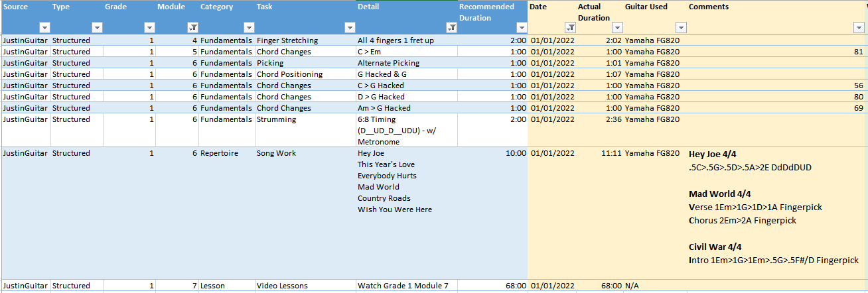Click the Strumming task cell
This screenshot has width=868, height=293.
(276, 119)
